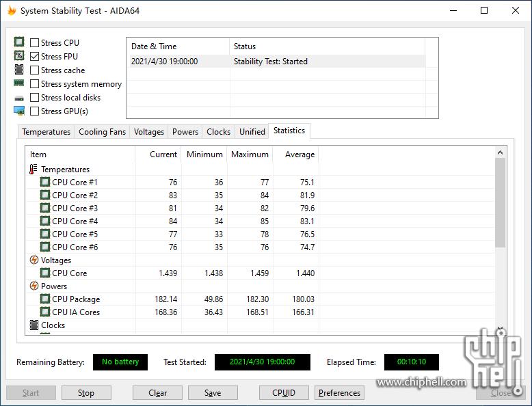This screenshot has width=532, height=406.
Task: Click the AIDA64 flame icon in title bar
Action: click(12, 11)
